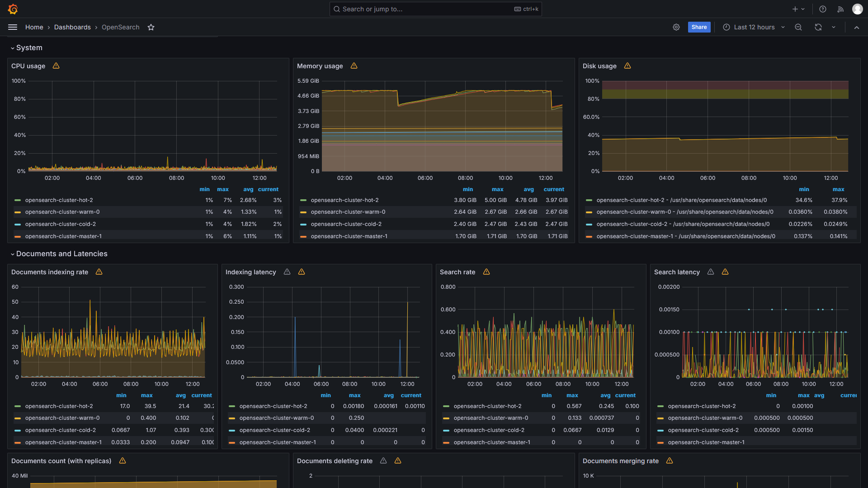Focus the Search or jump to field
This screenshot has height=488, width=868.
click(x=425, y=9)
